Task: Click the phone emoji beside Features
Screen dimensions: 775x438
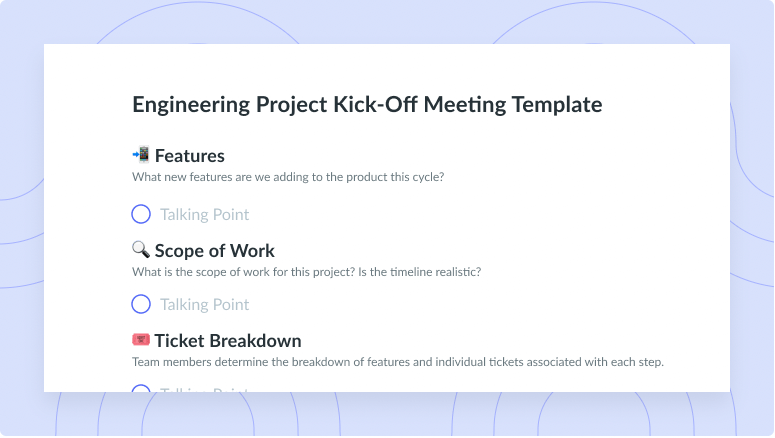Action: pos(141,155)
